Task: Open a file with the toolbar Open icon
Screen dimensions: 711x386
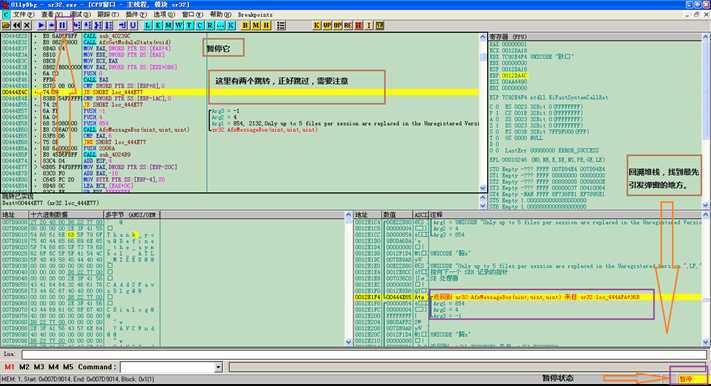Action: click(x=5, y=25)
